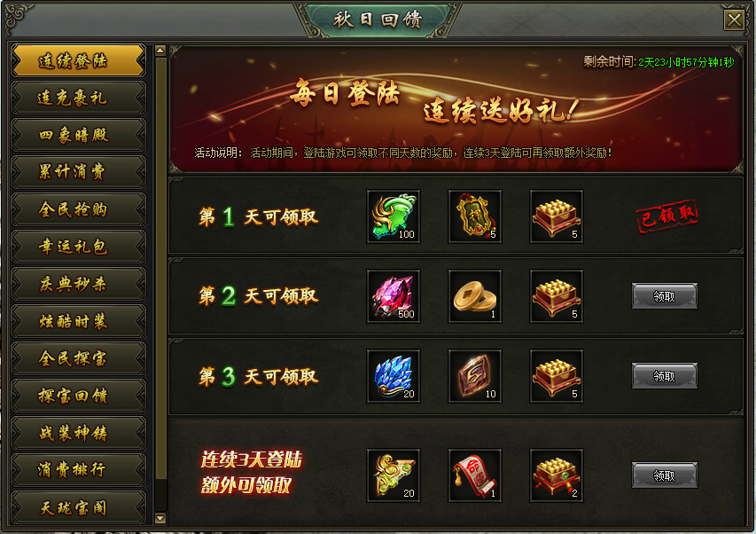Click the blue crystal cluster reward in Day 3

[394, 376]
